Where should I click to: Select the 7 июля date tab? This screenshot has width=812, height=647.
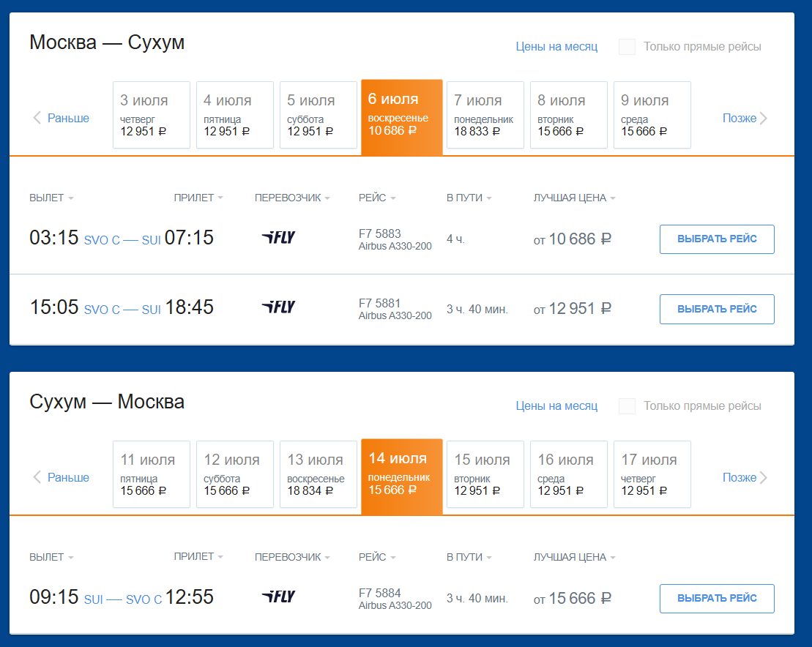tap(485, 115)
